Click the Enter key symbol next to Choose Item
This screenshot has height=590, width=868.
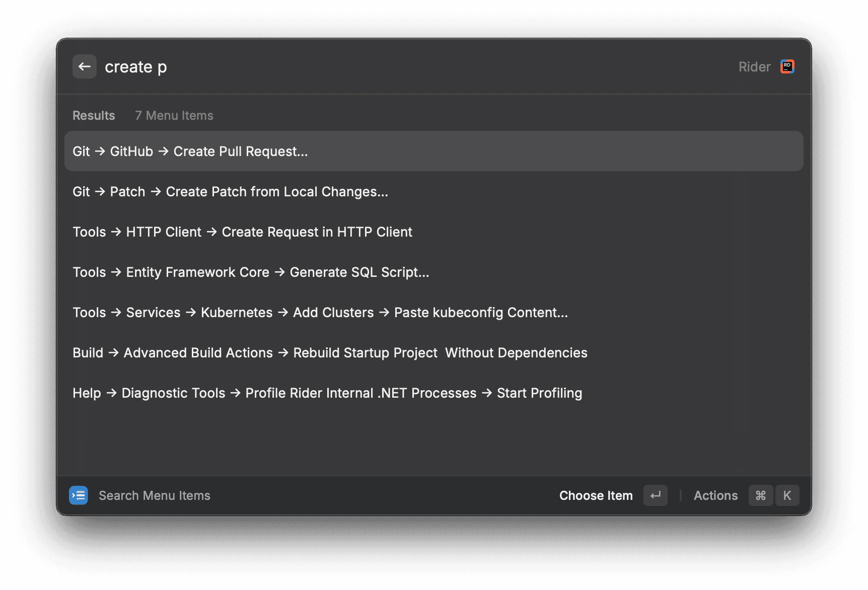click(x=655, y=495)
